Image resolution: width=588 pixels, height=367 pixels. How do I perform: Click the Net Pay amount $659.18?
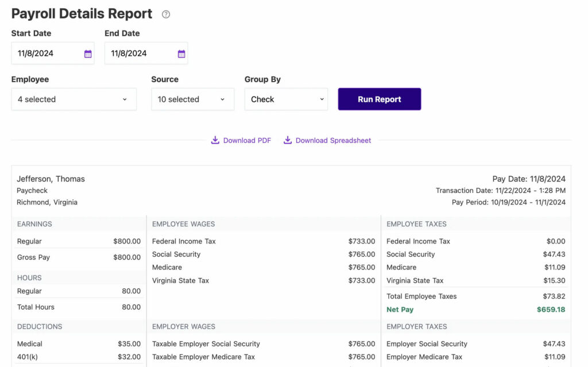(551, 310)
